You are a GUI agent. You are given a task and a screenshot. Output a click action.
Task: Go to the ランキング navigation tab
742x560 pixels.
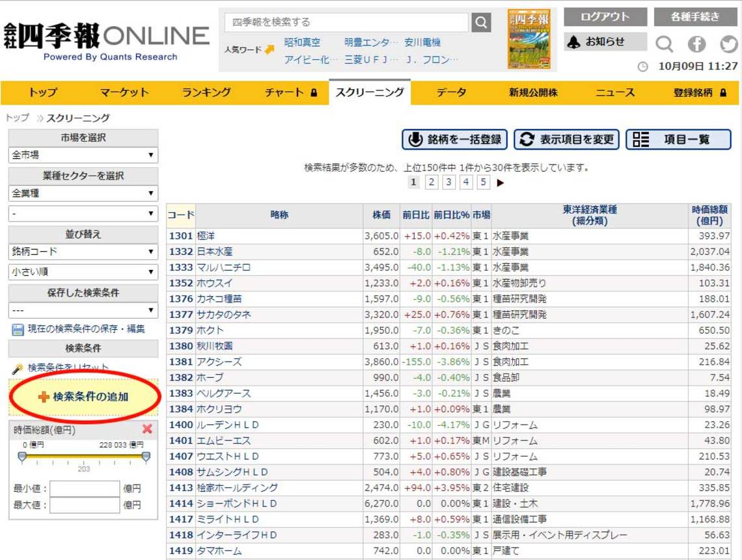coord(206,93)
